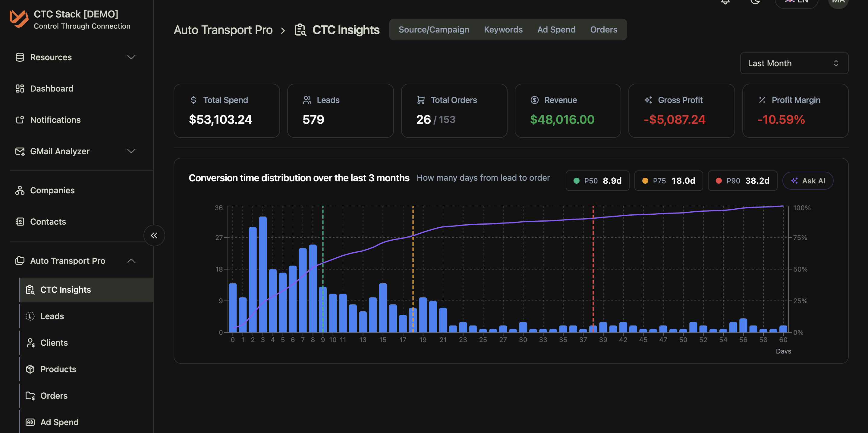
Task: Open the Last Month period dropdown
Action: 794,63
